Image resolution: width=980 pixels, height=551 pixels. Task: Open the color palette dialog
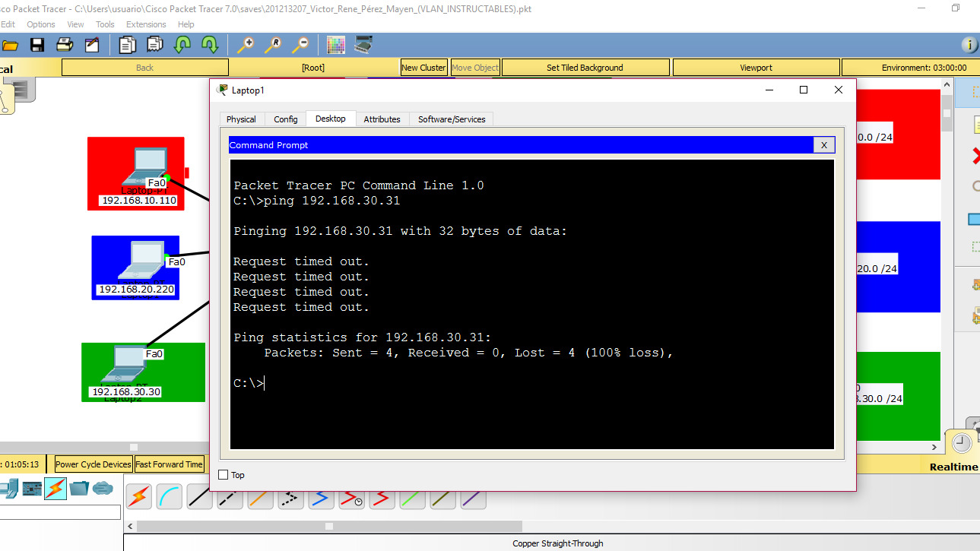335,44
